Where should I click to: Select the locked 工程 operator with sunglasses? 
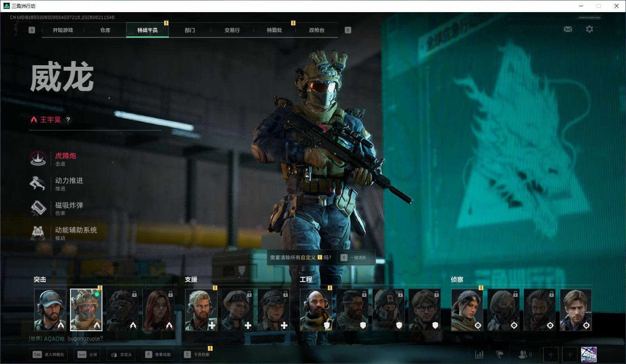coord(352,310)
